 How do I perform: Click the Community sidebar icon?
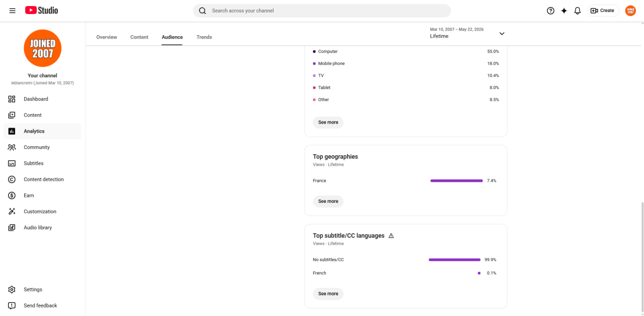pyautogui.click(x=12, y=147)
